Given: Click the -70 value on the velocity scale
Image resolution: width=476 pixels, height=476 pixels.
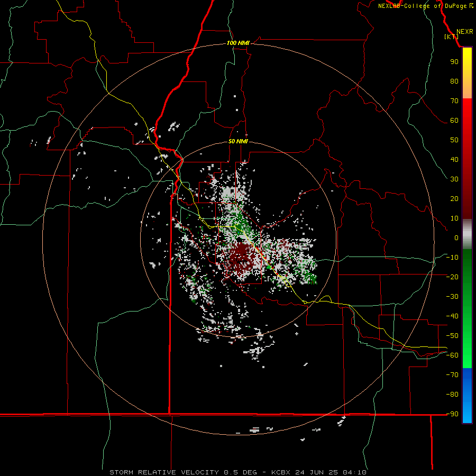Looking at the screenshot, I should point(452,375).
